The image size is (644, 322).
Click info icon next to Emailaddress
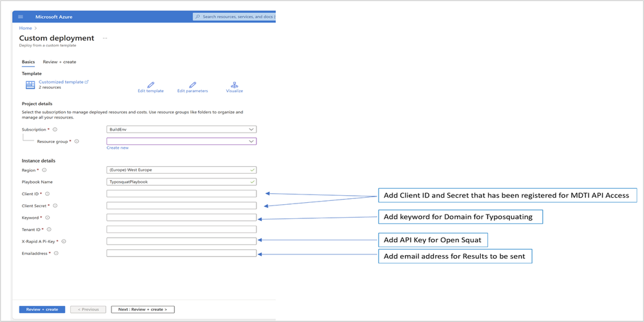pos(56,254)
